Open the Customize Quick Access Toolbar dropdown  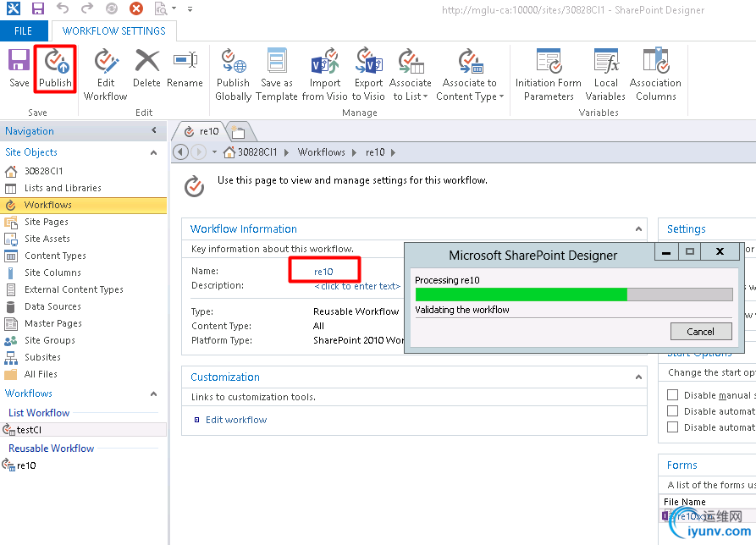[x=190, y=8]
